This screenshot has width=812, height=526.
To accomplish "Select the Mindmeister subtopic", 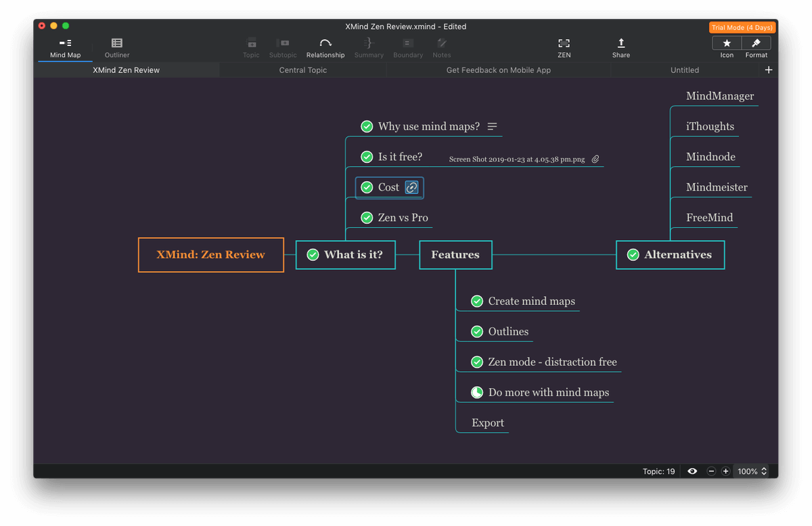I will click(717, 187).
